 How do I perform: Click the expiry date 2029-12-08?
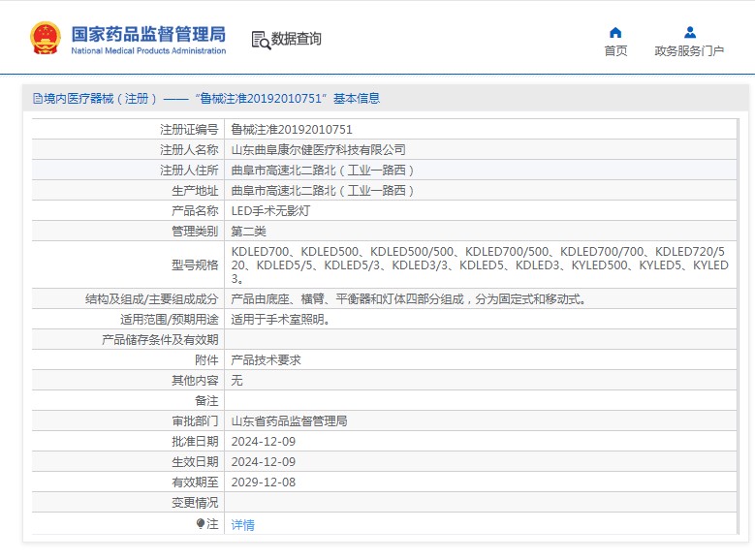tap(264, 482)
